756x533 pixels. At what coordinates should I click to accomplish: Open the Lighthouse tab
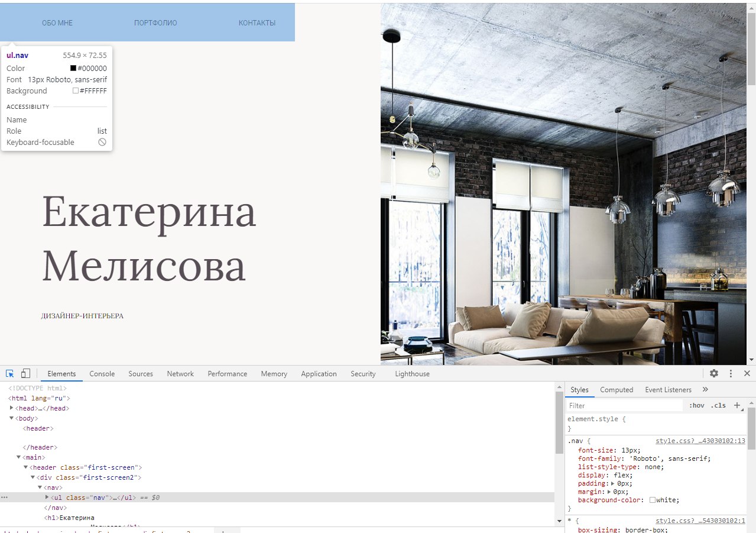[412, 374]
